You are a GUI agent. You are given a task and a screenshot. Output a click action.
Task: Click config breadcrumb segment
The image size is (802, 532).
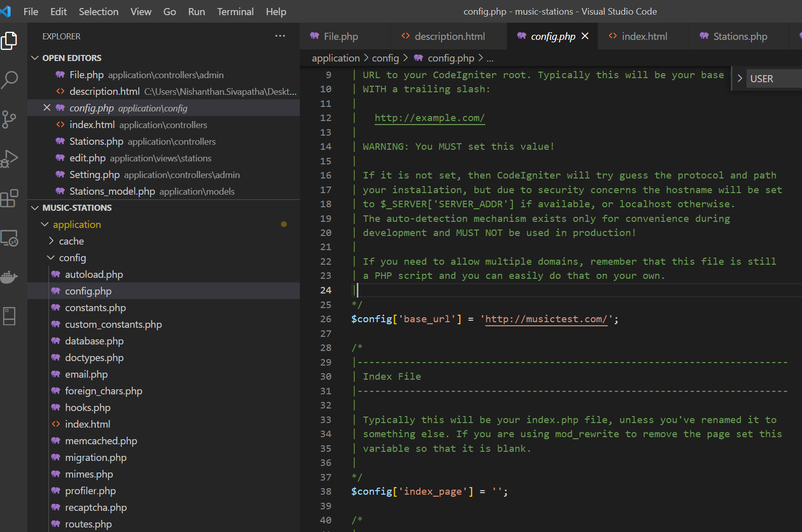(x=386, y=58)
